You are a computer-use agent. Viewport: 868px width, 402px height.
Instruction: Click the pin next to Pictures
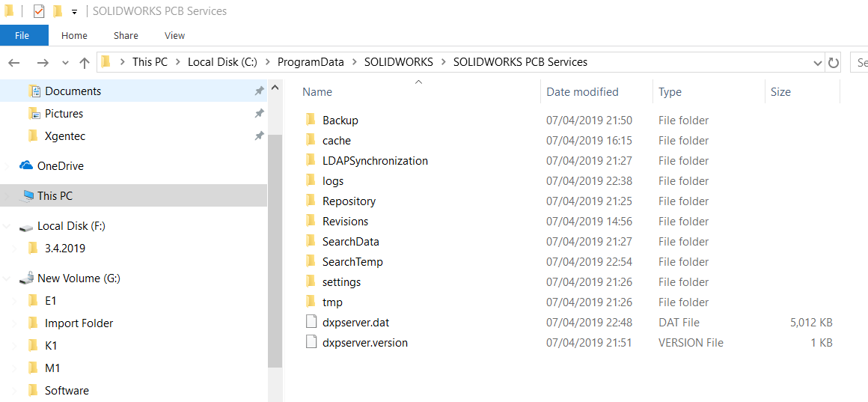tap(259, 114)
